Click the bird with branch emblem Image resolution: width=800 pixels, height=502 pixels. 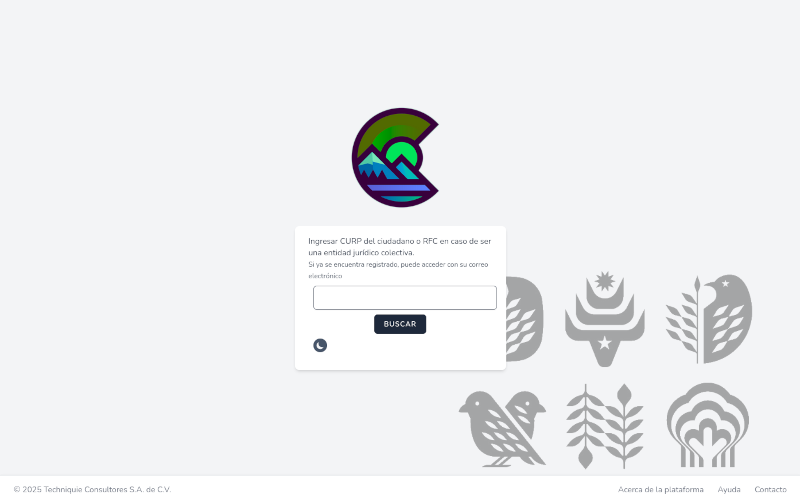click(x=709, y=319)
